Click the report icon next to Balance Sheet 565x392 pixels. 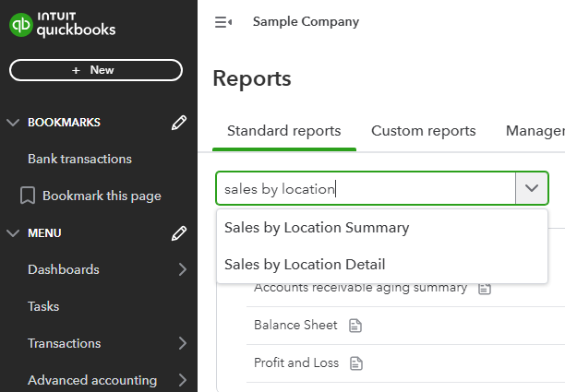tap(355, 326)
